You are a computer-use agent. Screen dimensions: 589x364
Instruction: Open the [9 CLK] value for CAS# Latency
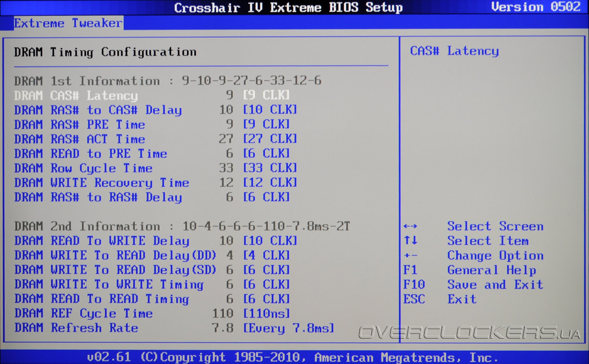click(x=266, y=95)
